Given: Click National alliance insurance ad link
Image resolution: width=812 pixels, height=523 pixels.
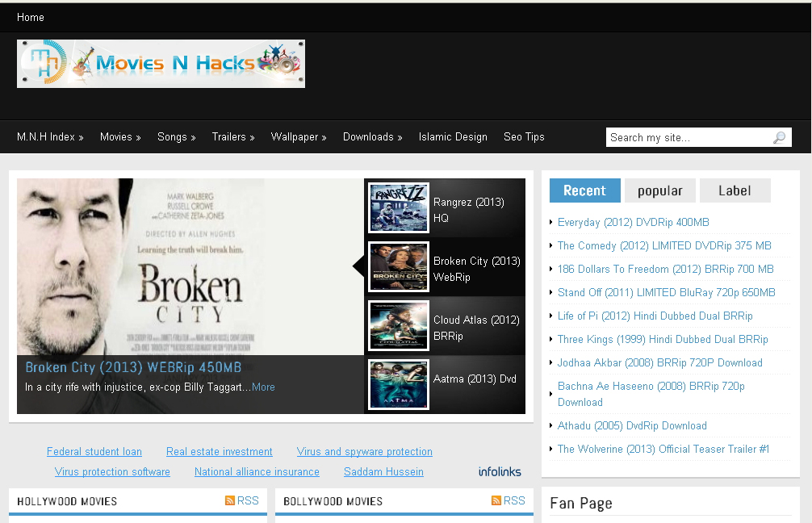Looking at the screenshot, I should pos(257,471).
